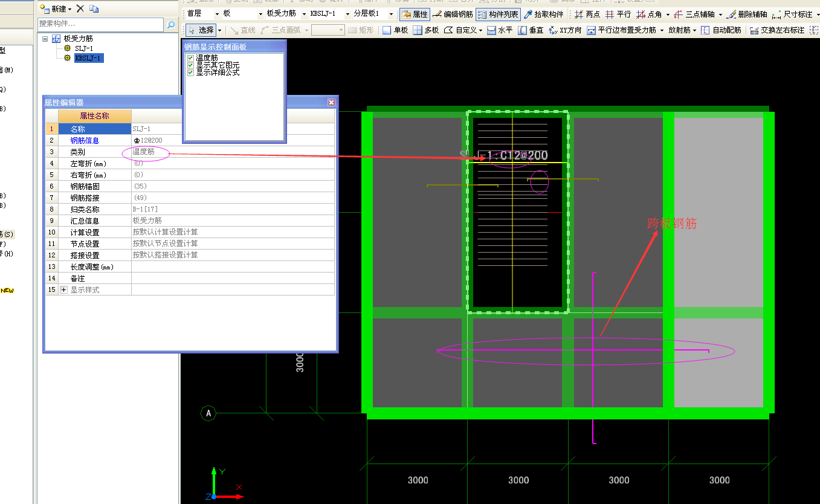Collapse the 板受力筋 tree node
The height and width of the screenshot is (504, 820).
pos(45,39)
